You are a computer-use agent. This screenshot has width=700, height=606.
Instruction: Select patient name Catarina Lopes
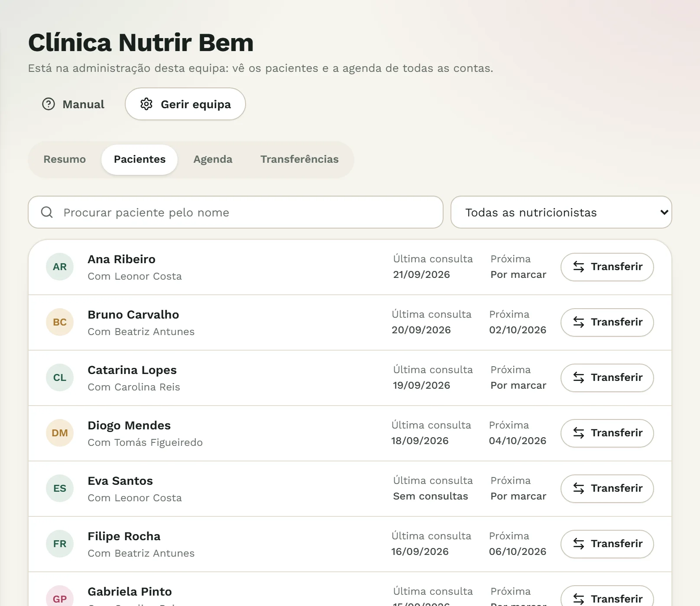[132, 370]
